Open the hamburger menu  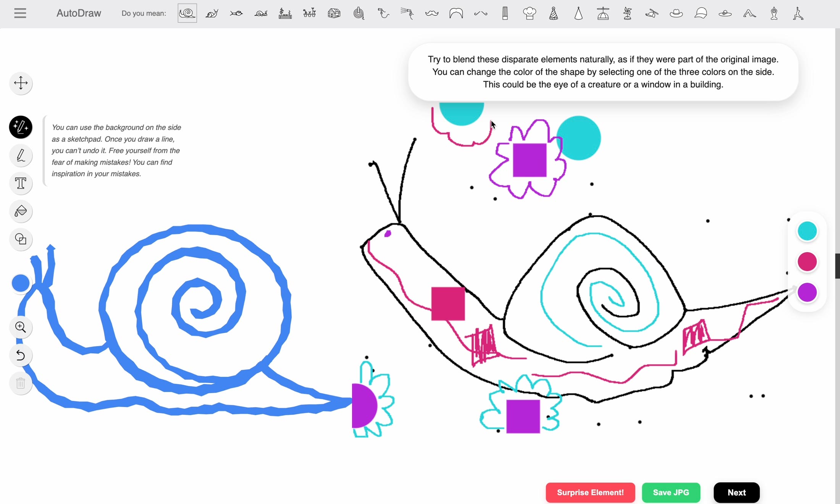coord(20,13)
